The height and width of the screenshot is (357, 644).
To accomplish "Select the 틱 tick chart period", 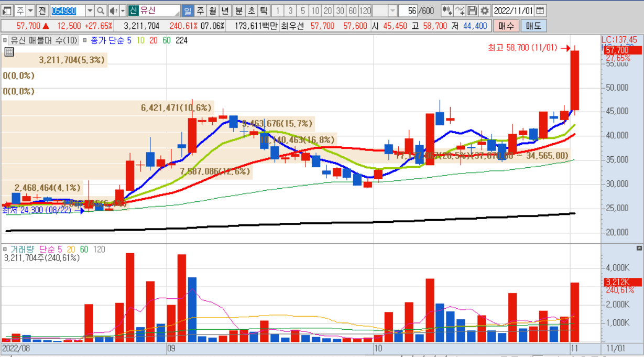I will 263,10.
